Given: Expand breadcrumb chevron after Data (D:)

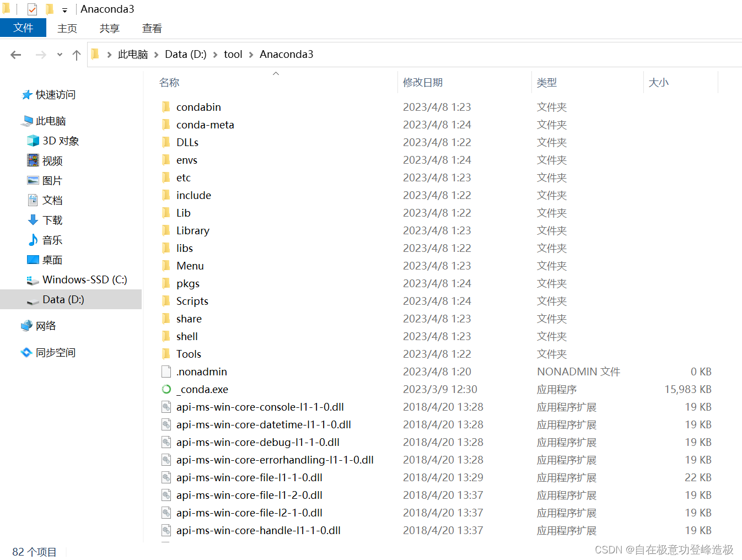Looking at the screenshot, I should [216, 55].
